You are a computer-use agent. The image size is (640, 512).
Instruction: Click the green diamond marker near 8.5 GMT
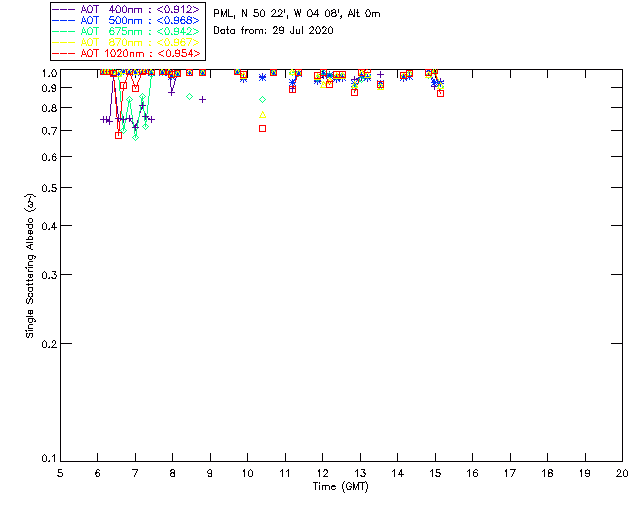[189, 97]
